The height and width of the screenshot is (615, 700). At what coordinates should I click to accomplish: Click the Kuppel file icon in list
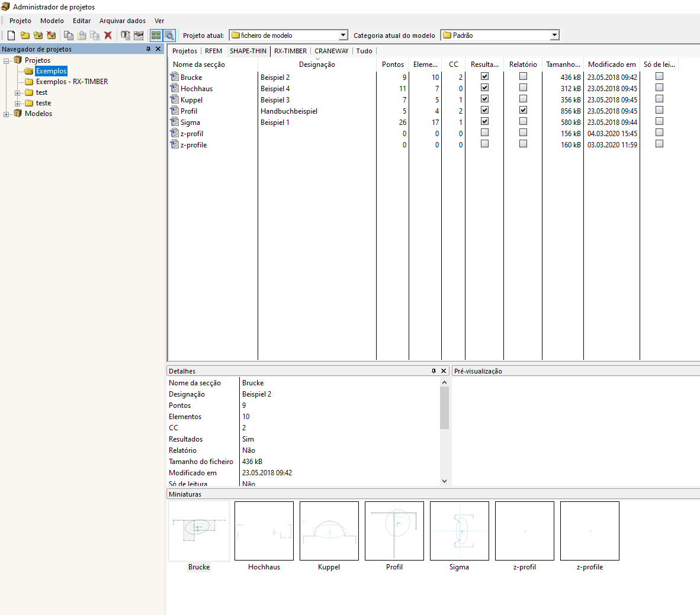coord(175,99)
